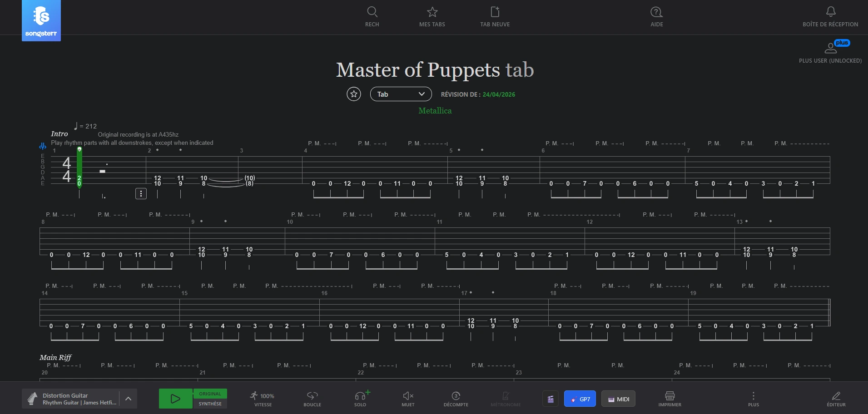Start playback with the green play button

[x=175, y=399]
